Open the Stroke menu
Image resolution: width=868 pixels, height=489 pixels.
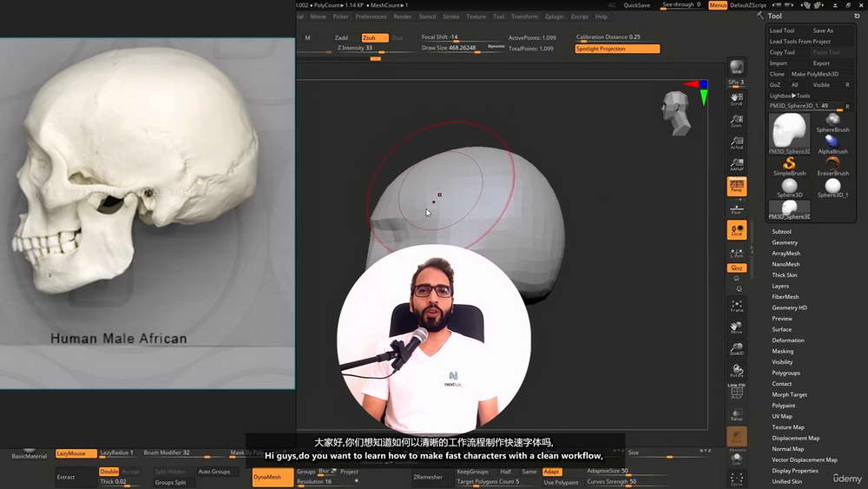pos(450,17)
